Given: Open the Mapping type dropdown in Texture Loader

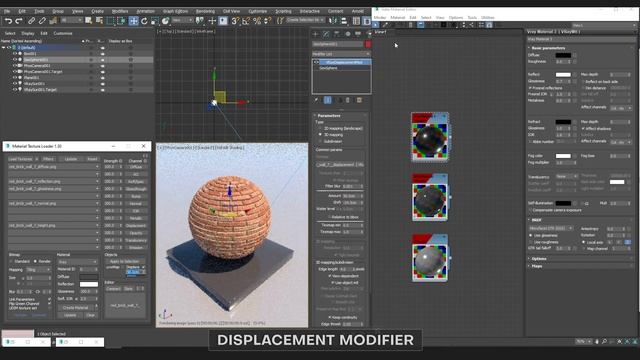Looking at the screenshot, I should click(x=38, y=270).
